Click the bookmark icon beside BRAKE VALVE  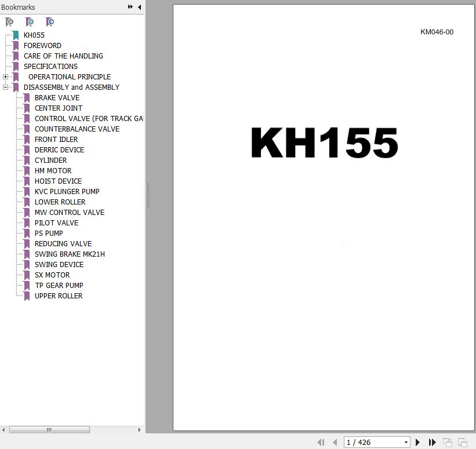(x=27, y=98)
